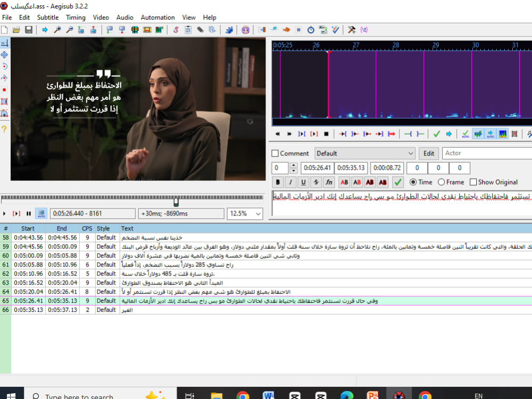Open the Default style dropdown
The height and width of the screenshot is (399, 532).
(x=365, y=153)
